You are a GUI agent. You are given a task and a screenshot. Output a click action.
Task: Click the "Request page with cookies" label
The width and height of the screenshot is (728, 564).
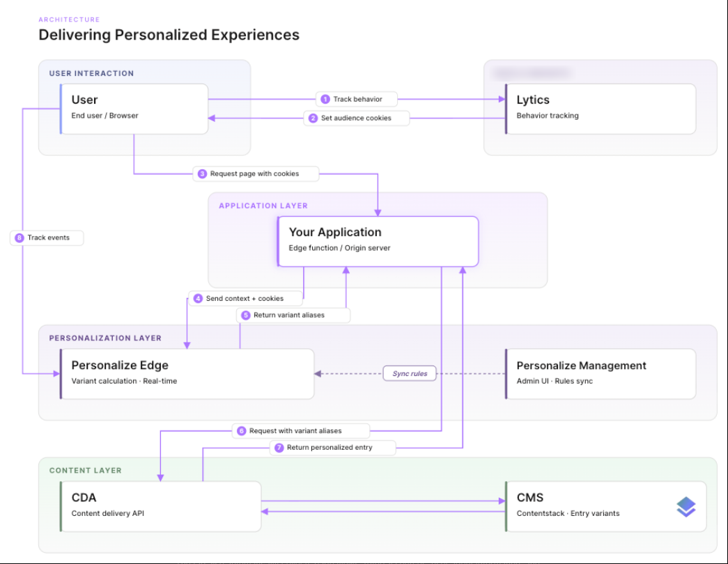click(x=256, y=173)
